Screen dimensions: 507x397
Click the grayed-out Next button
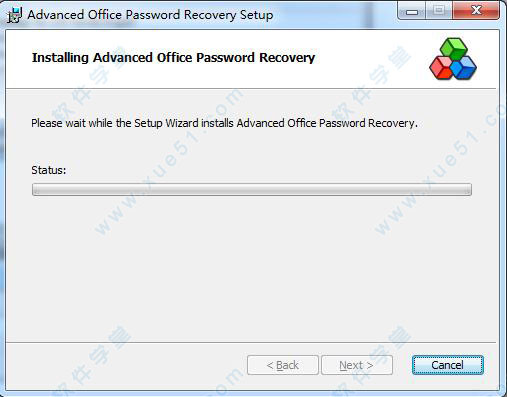pos(356,365)
